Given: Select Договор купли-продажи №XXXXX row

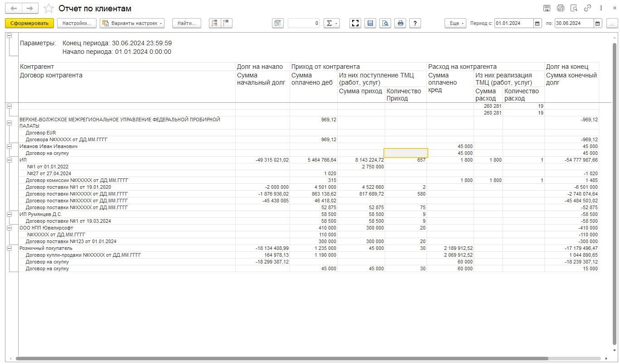Looking at the screenshot, I should click(308, 255).
